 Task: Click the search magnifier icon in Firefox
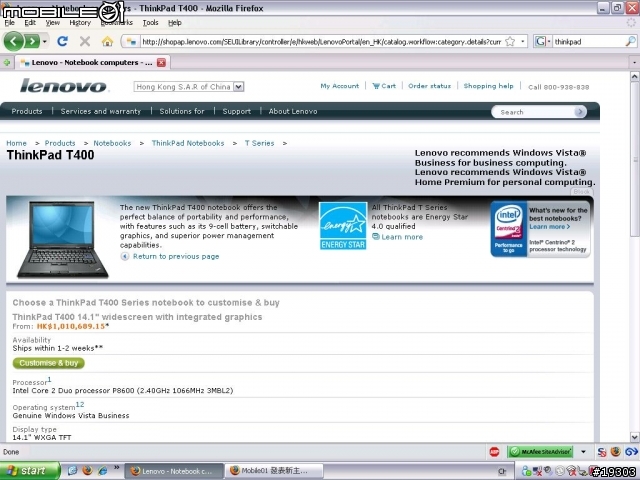point(631,41)
